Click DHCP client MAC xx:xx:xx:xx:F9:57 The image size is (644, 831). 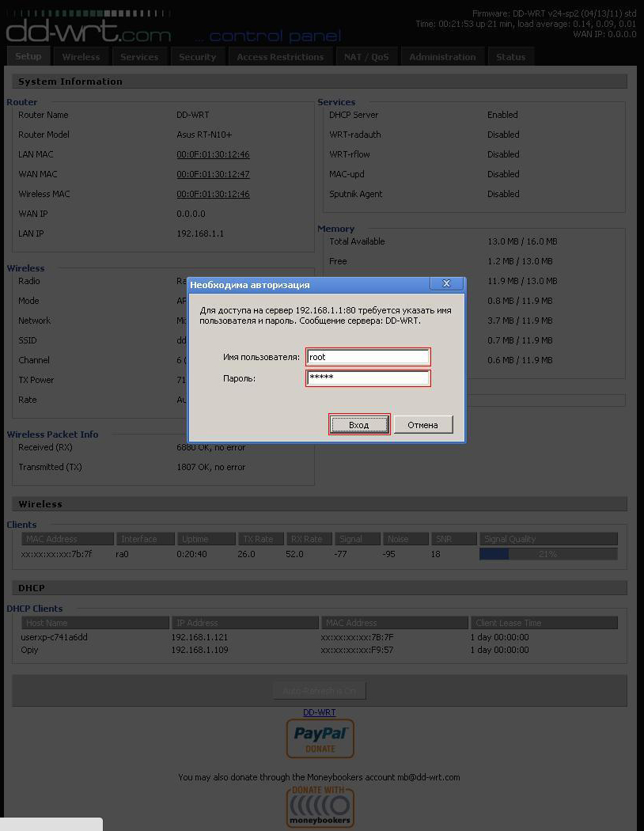(357, 650)
